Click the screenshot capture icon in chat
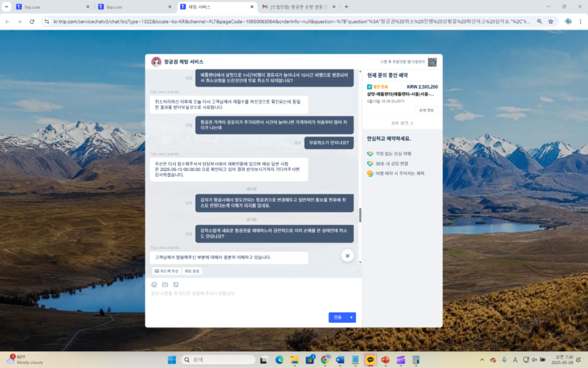588x368 pixels. [x=176, y=285]
